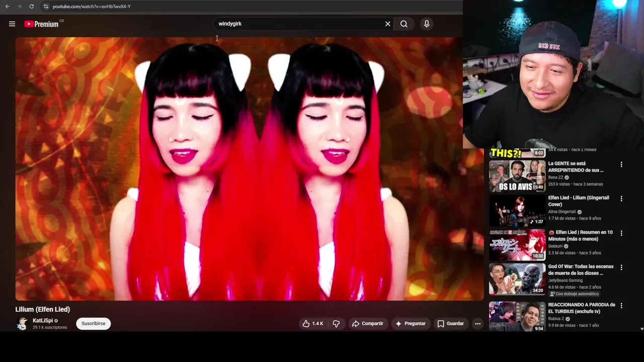644x362 pixels.
Task: Reload the page with the refresh icon
Action: (x=31, y=7)
